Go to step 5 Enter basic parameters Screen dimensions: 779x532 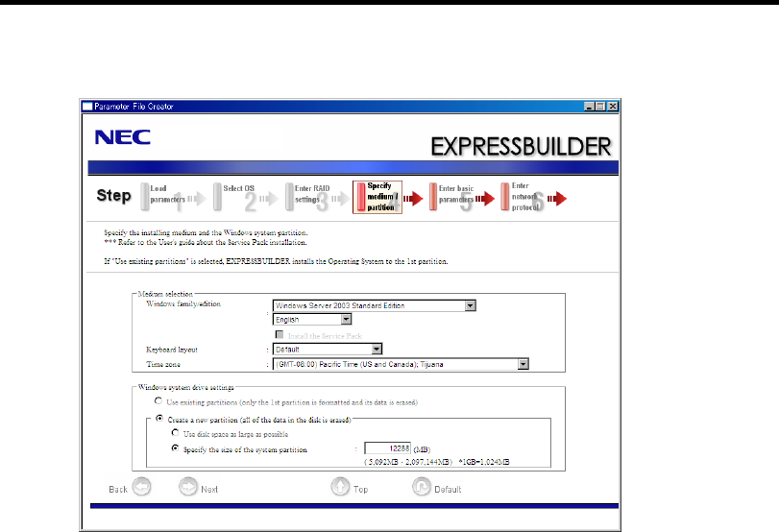coord(461,197)
